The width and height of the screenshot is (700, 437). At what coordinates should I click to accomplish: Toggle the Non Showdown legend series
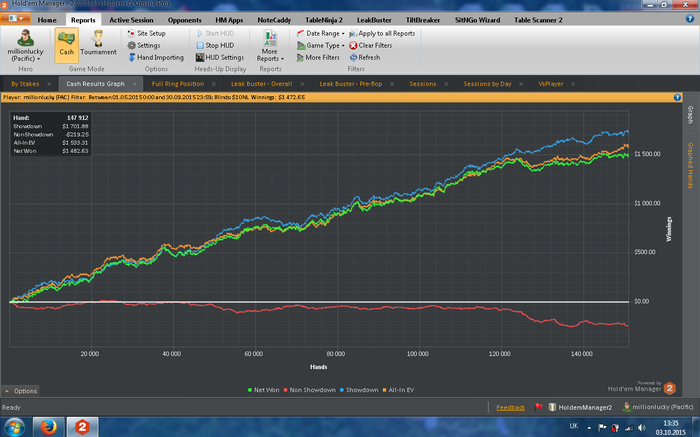(309, 390)
